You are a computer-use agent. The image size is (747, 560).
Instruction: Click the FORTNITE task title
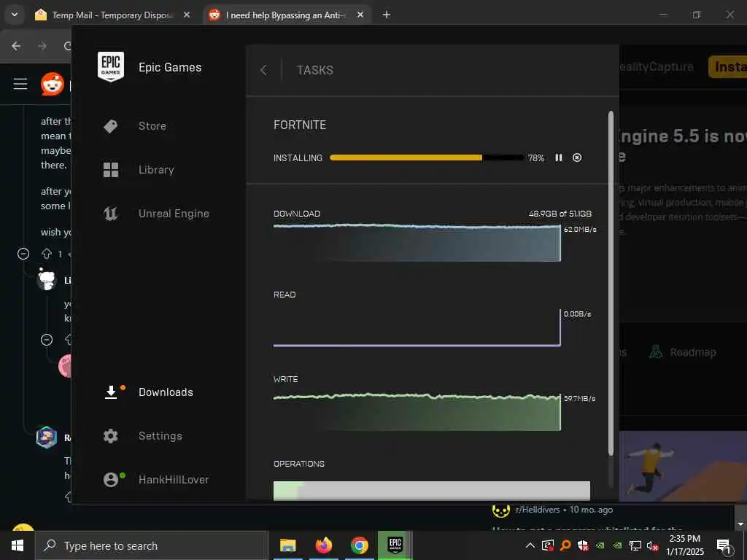(x=300, y=125)
